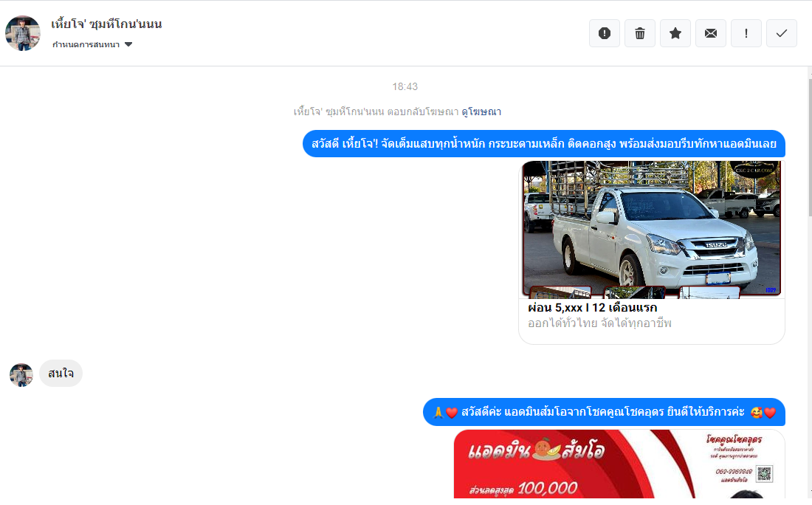This screenshot has width=812, height=505.
Task: Open the ดูโฆษณา link
Action: 481,111
